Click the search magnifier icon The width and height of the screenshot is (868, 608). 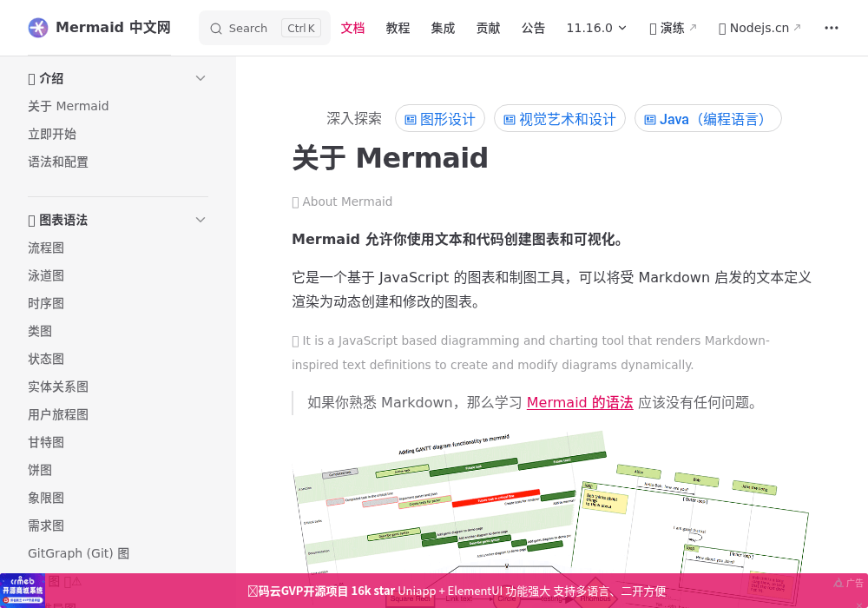pos(216,29)
